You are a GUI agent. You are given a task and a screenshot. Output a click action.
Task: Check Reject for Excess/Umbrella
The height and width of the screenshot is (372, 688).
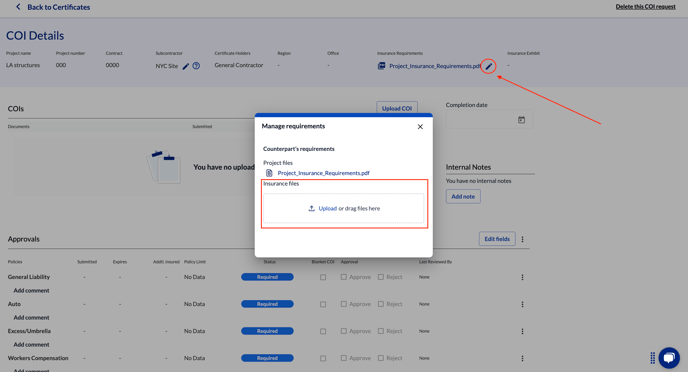(x=381, y=331)
